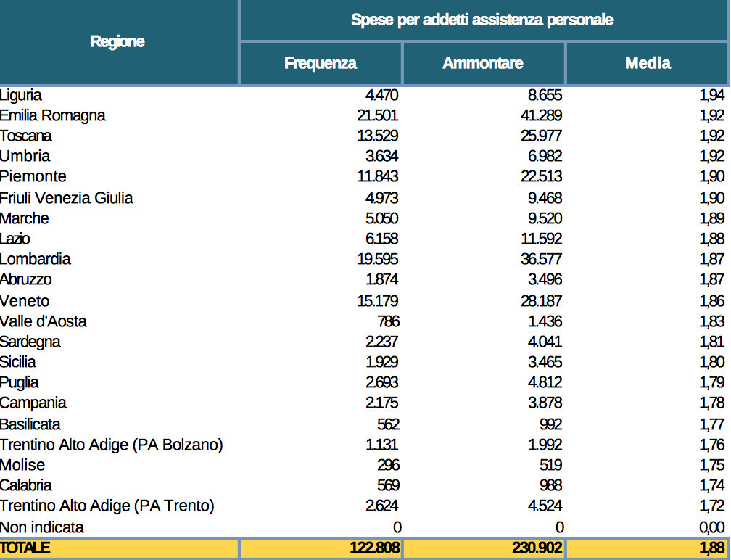Select total amount value 230.902
Image resolution: width=731 pixels, height=560 pixels.
pos(537,548)
